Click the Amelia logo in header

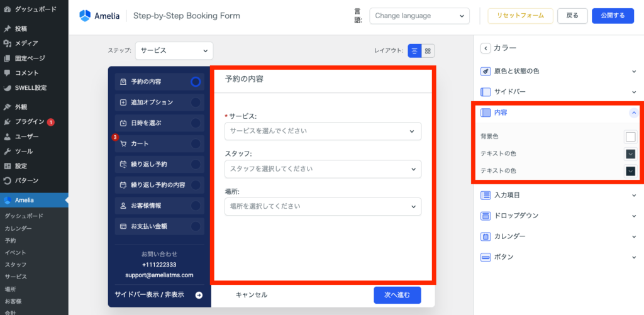click(85, 16)
